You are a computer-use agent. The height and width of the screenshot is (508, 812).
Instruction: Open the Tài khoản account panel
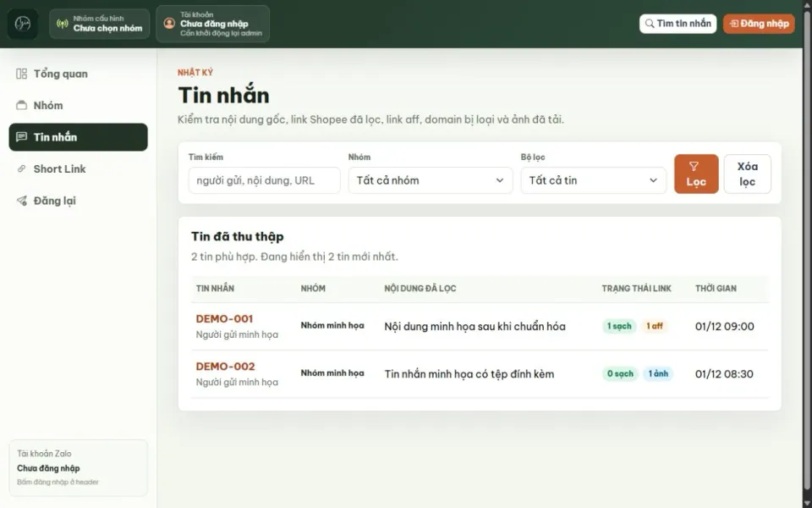pyautogui.click(x=213, y=24)
